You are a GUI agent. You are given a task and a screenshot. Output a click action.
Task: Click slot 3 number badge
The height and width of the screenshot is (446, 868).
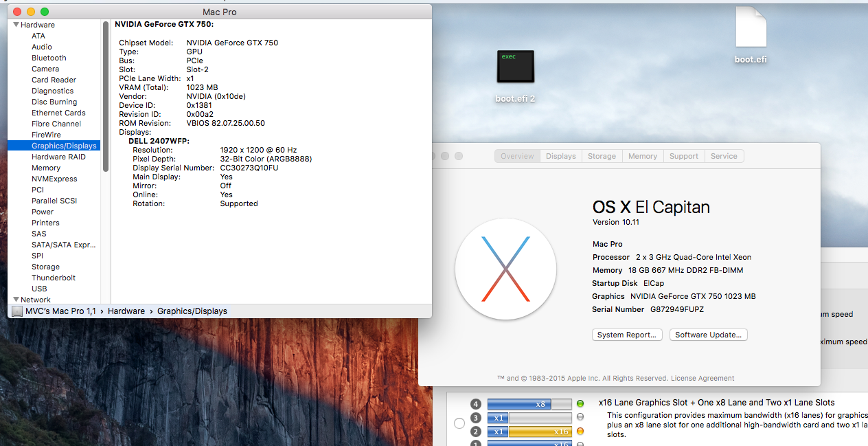(x=476, y=418)
